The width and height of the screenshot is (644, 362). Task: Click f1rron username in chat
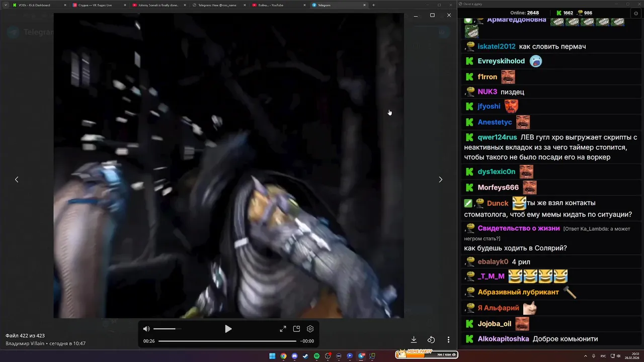(487, 77)
